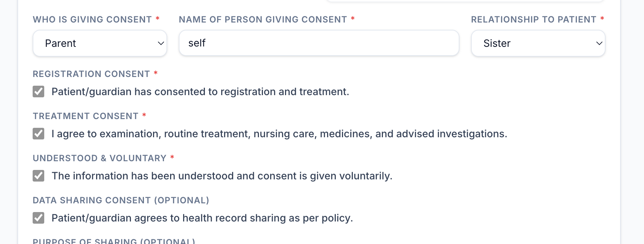The width and height of the screenshot is (644, 244).
Task: Click the chevron arrow beside Sister
Action: pos(599,43)
